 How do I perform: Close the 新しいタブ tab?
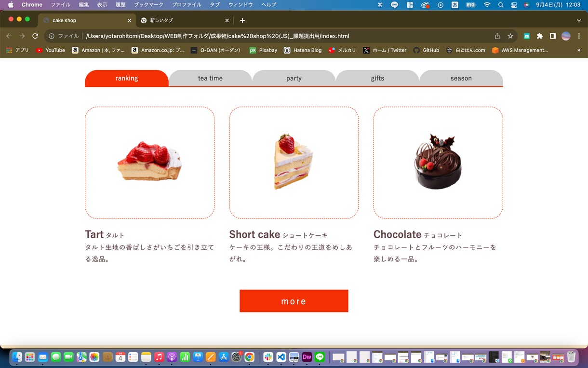pyautogui.click(x=227, y=20)
